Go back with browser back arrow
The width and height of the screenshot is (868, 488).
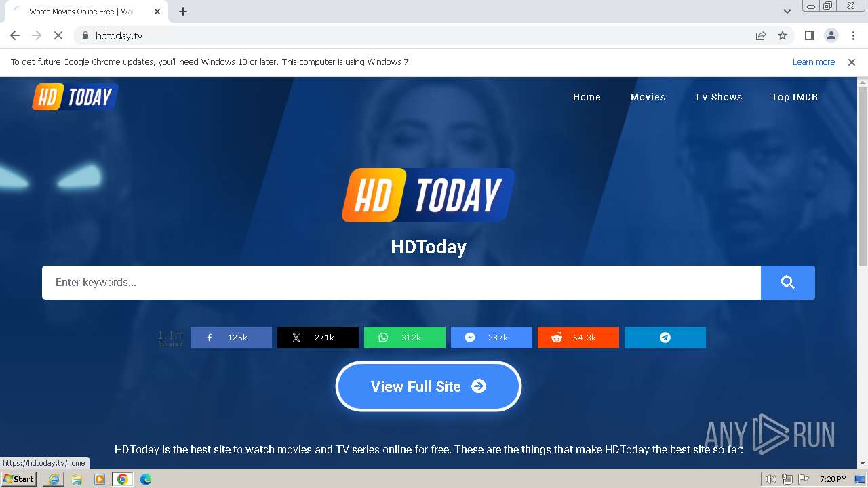(x=15, y=35)
